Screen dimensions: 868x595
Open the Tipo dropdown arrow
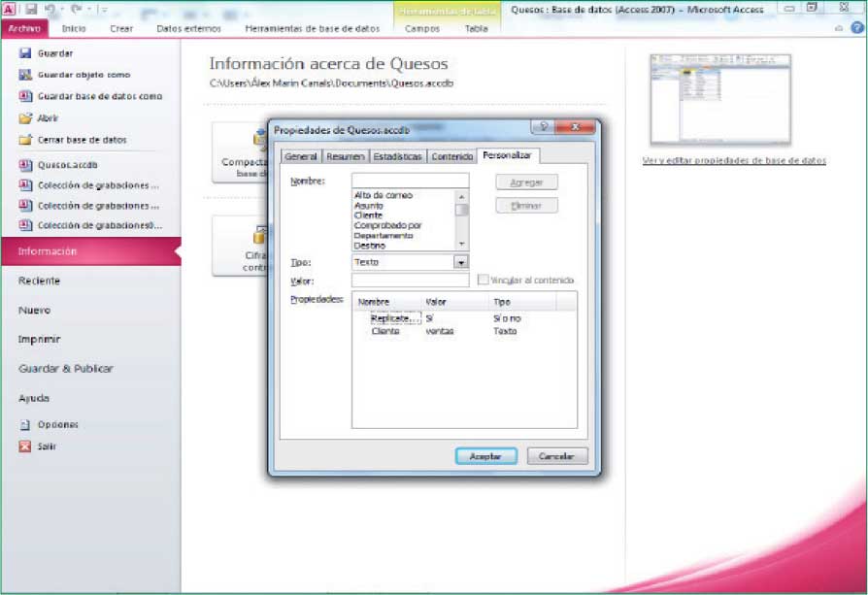click(x=461, y=262)
